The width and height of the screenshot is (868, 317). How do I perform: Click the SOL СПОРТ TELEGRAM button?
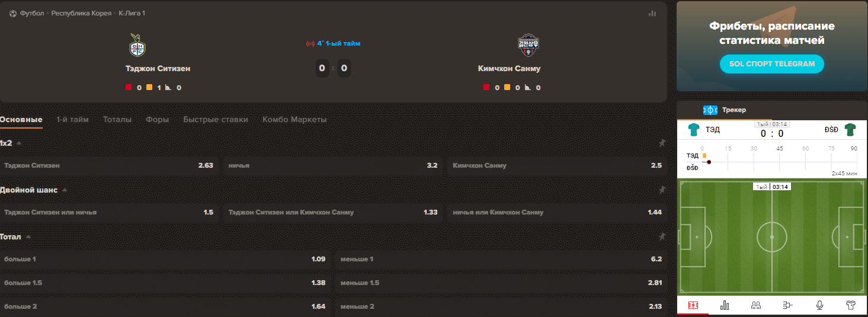[772, 64]
